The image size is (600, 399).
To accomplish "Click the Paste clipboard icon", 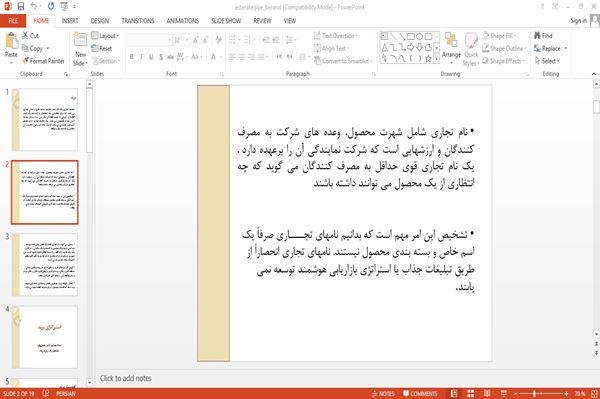I will (11, 41).
